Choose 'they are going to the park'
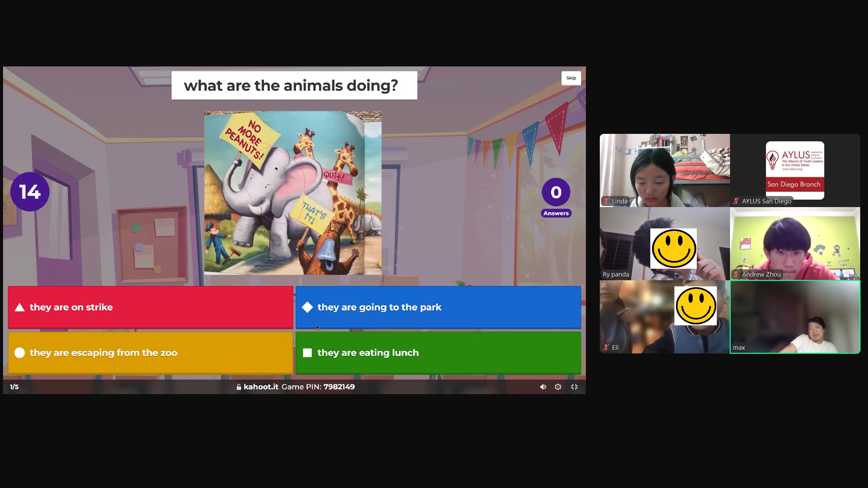This screenshot has width=868, height=488. coord(438,307)
